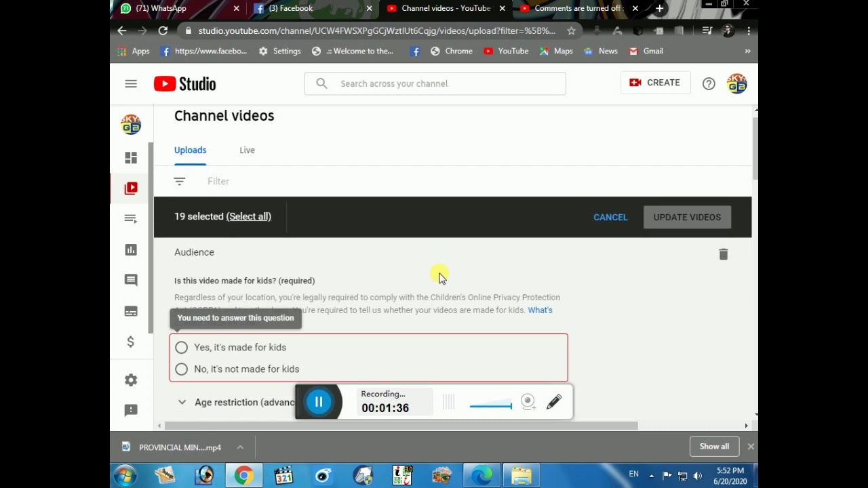Delete the Audience edit with trash icon
Image resolution: width=868 pixels, height=488 pixels.
coord(723,254)
